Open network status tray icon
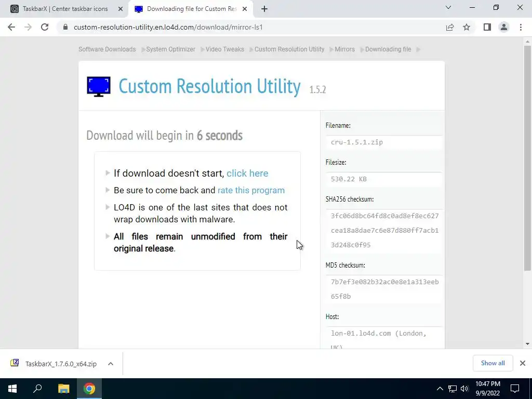The width and height of the screenshot is (532, 399). point(453,389)
